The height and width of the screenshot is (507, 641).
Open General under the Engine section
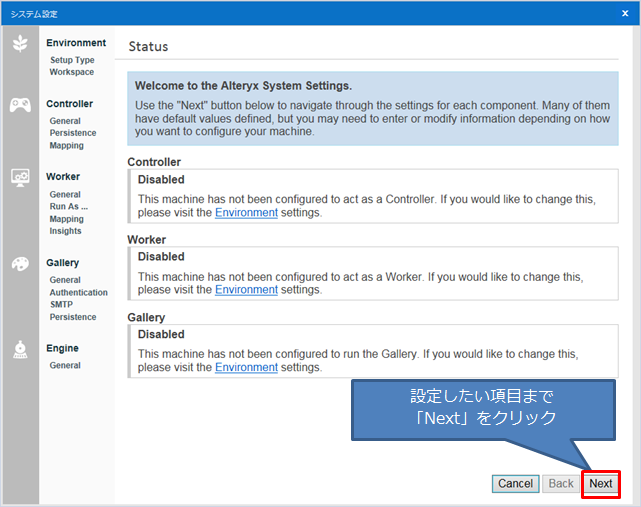point(65,366)
